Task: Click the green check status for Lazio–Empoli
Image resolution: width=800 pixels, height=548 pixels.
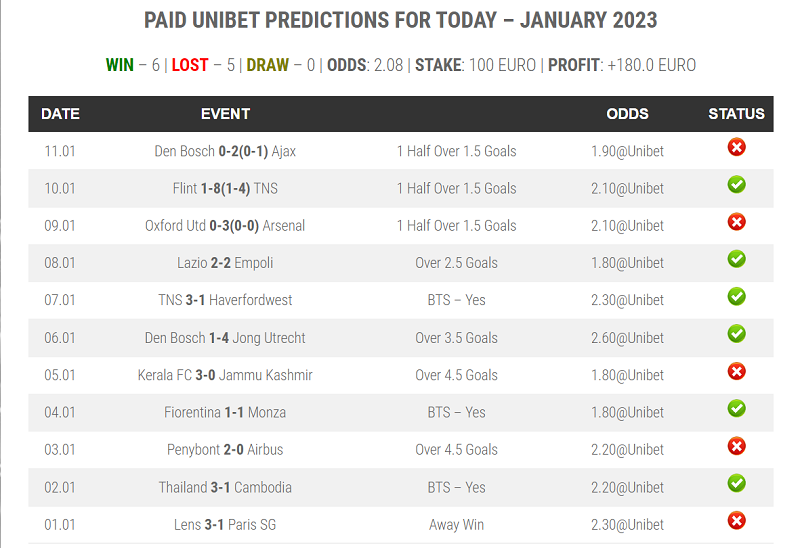Action: [x=736, y=259]
